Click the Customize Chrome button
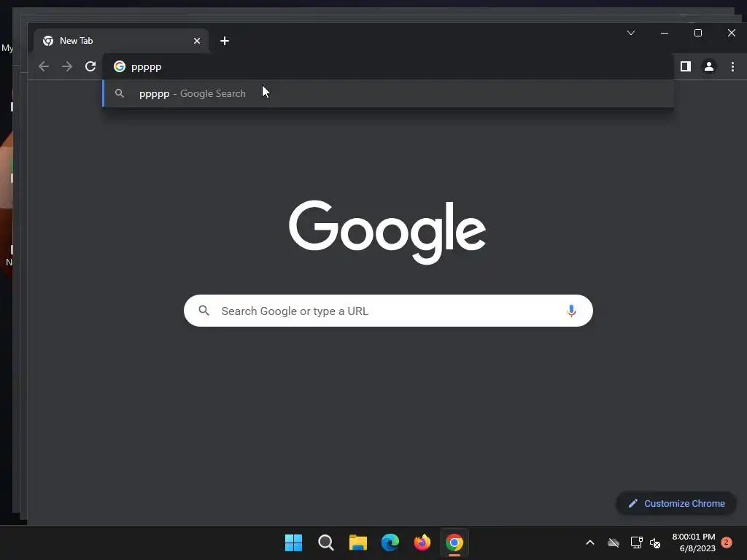The height and width of the screenshot is (560, 747). click(676, 503)
